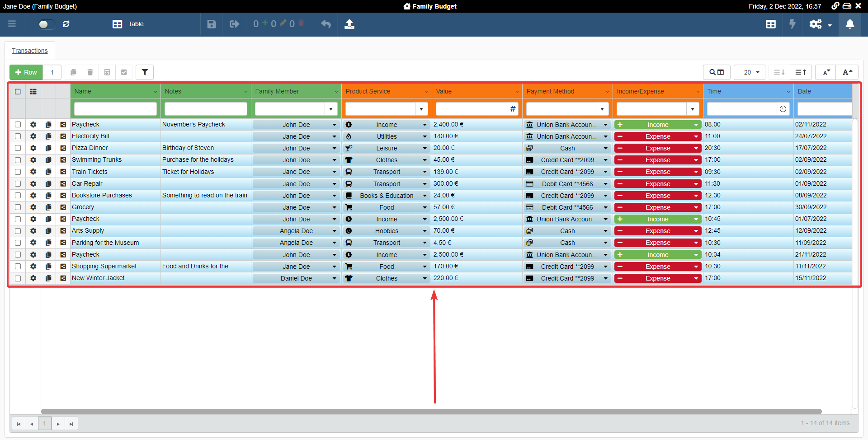Open settings gear for Pizza Dinner row
The height and width of the screenshot is (440, 868).
(33, 148)
